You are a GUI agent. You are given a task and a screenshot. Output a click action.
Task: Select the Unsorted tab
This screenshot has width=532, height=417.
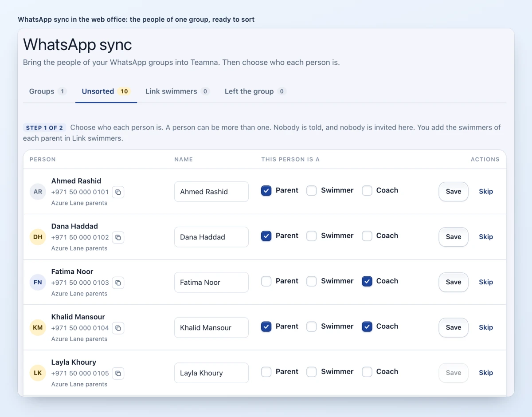click(x=106, y=91)
